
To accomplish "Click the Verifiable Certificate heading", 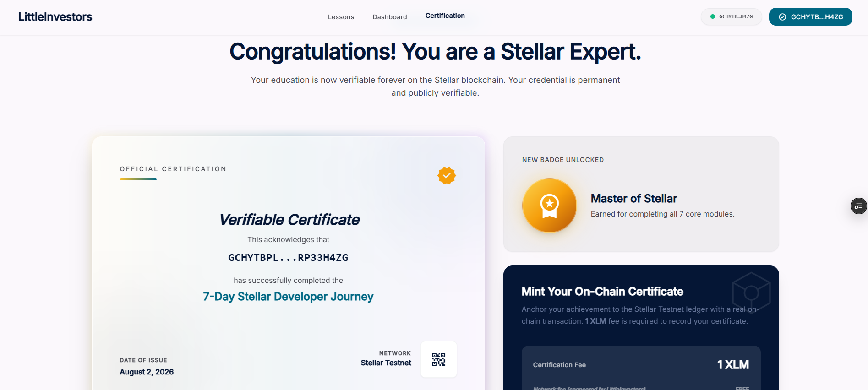I will point(289,220).
